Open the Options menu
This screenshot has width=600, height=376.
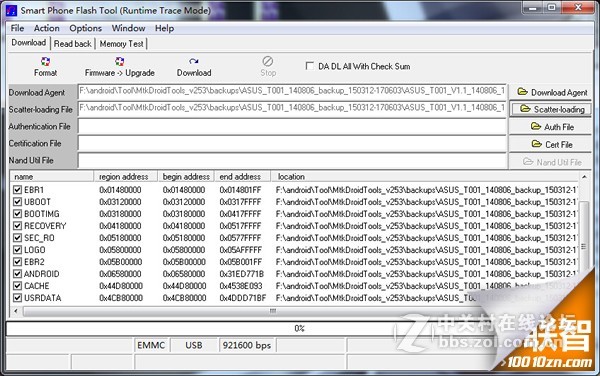86,28
